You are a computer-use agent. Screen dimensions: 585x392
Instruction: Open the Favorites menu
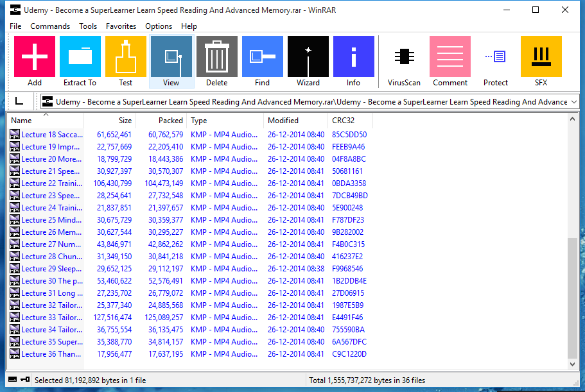(x=121, y=26)
